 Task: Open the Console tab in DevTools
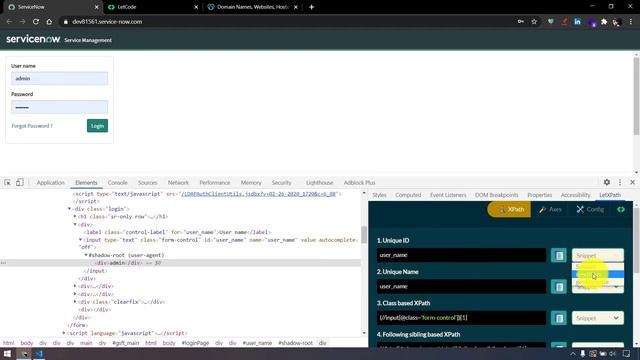(x=118, y=182)
